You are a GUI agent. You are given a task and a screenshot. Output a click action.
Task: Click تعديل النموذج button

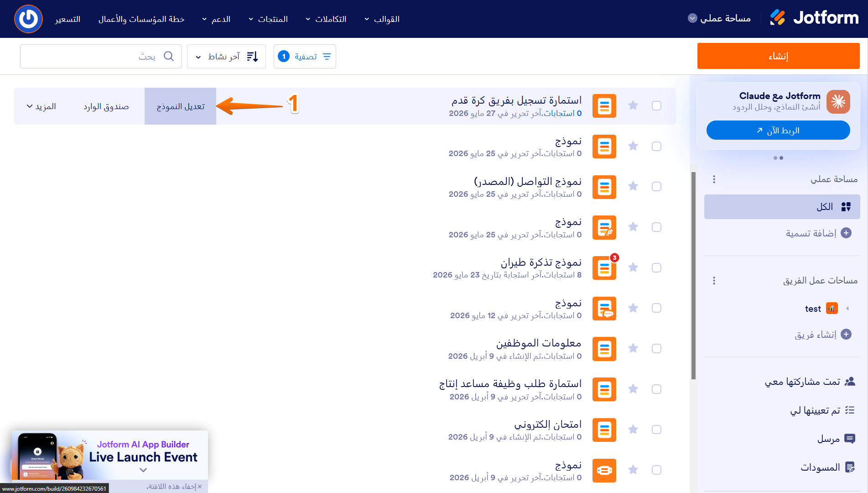pyautogui.click(x=180, y=106)
